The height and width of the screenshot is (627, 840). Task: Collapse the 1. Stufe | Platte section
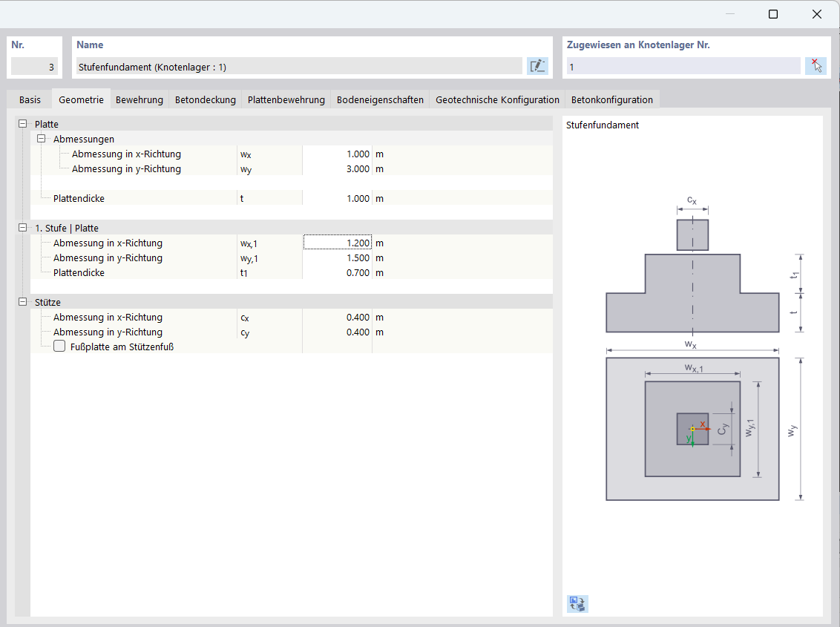click(x=22, y=228)
